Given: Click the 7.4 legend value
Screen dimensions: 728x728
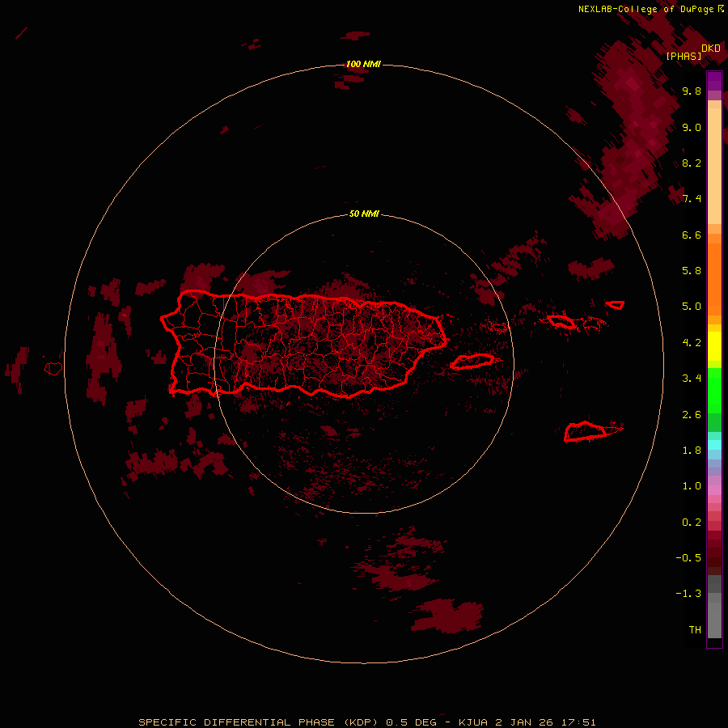Looking at the screenshot, I should [x=692, y=199].
